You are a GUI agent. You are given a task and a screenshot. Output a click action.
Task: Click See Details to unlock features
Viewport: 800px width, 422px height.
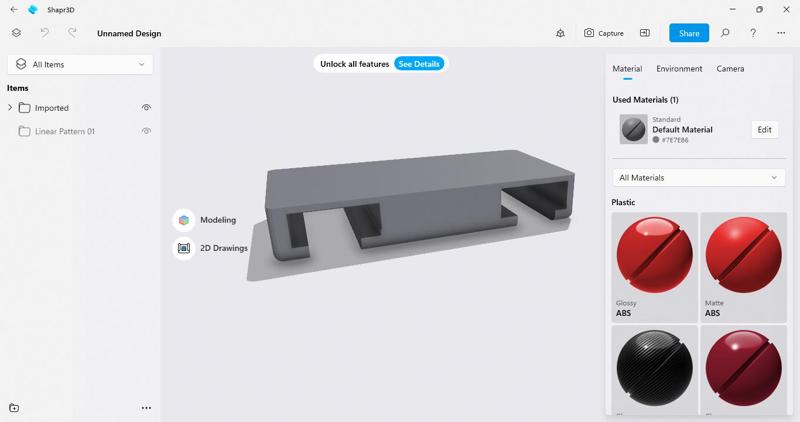pos(419,64)
